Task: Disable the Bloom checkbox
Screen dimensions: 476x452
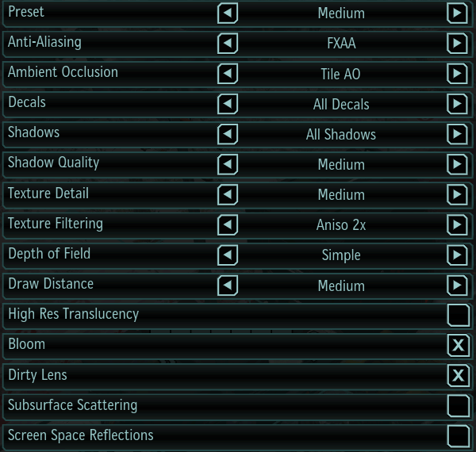Action: click(x=458, y=345)
